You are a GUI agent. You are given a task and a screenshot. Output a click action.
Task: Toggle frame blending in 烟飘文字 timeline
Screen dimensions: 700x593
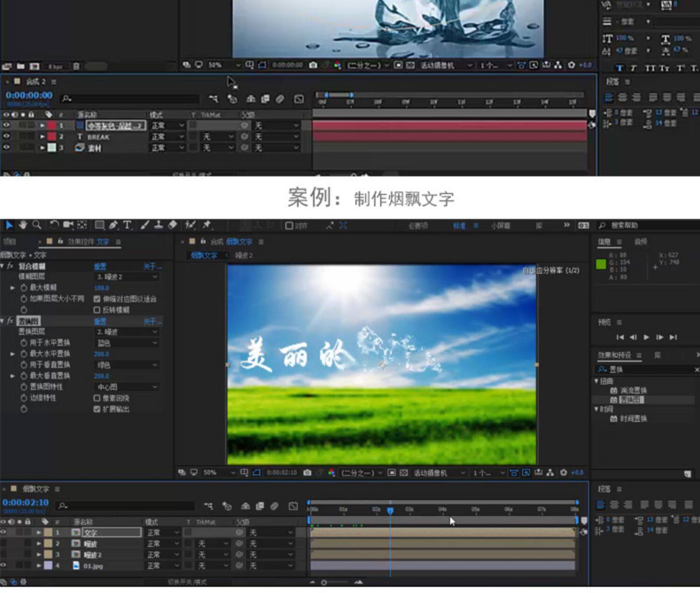click(260, 506)
